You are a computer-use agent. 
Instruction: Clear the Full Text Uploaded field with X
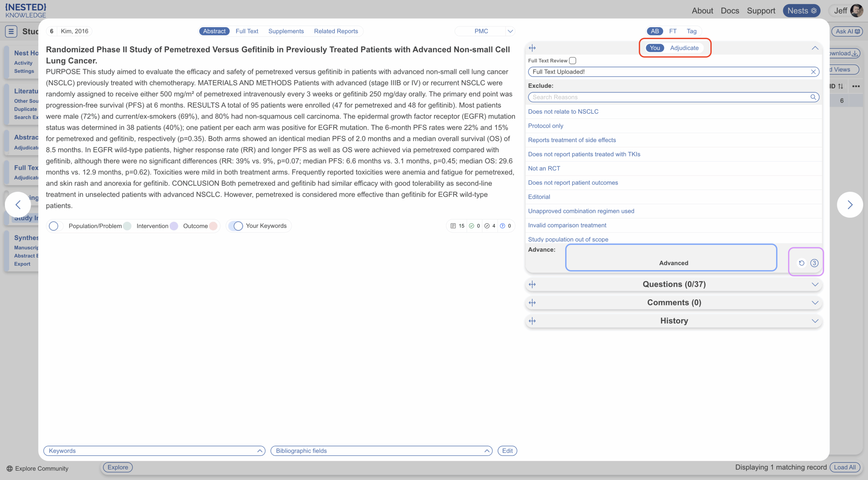tap(813, 72)
